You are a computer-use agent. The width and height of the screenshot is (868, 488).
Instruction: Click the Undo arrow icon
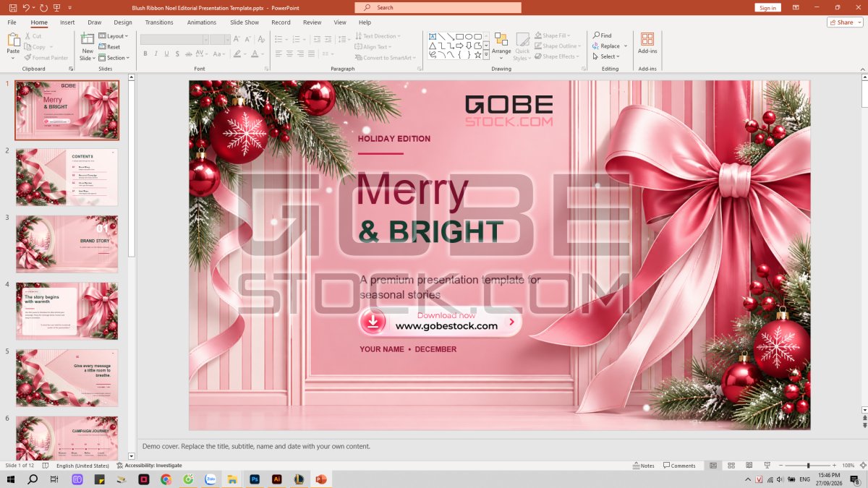click(26, 7)
